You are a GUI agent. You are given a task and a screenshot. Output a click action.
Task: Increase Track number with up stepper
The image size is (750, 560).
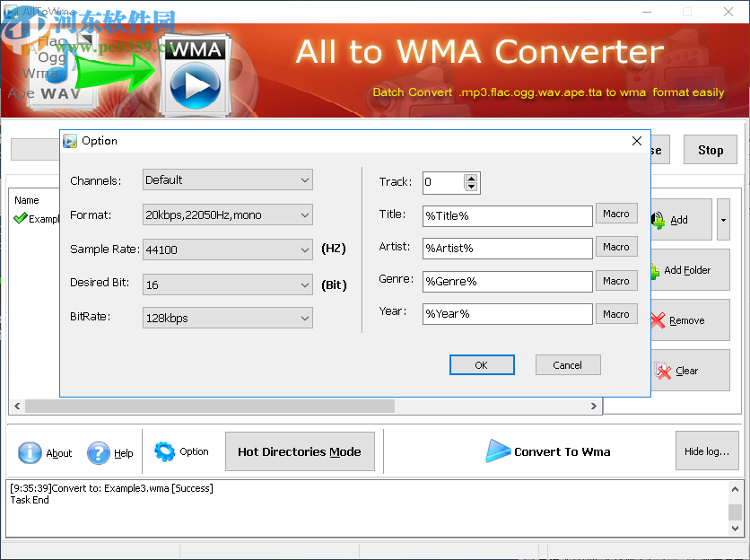473,178
